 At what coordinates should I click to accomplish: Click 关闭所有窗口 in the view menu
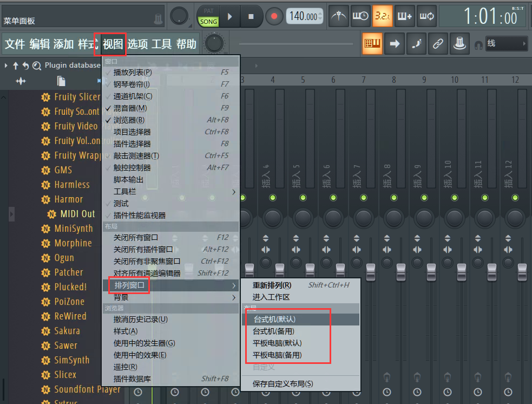click(136, 238)
